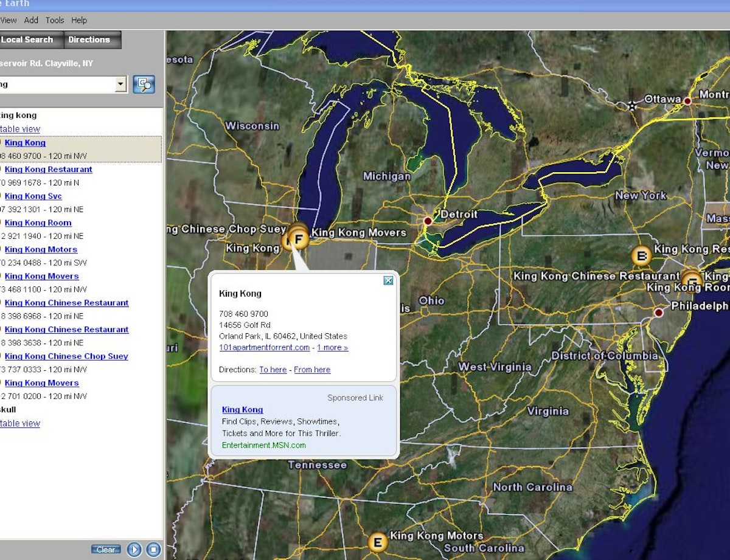The height and width of the screenshot is (560, 730).
Task: Open the View menu
Action: click(8, 19)
